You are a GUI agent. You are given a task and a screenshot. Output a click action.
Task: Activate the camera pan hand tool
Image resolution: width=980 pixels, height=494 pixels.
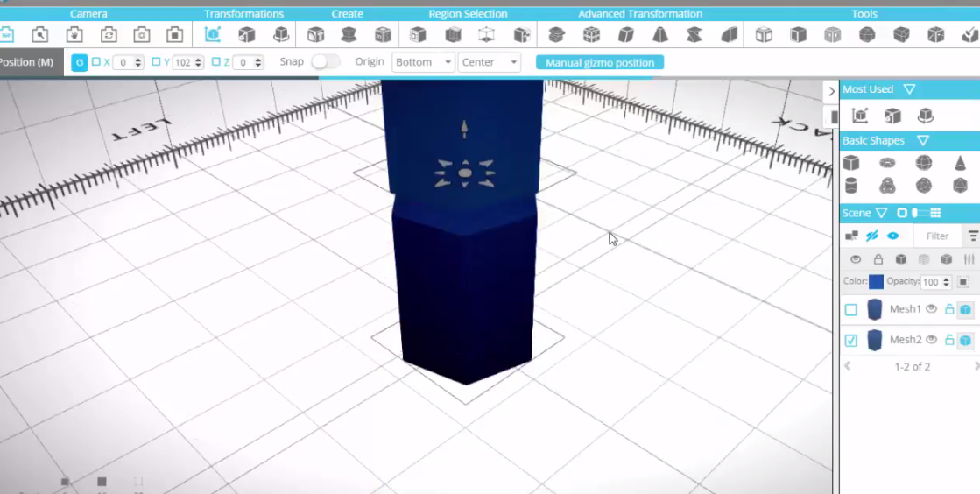coord(74,34)
